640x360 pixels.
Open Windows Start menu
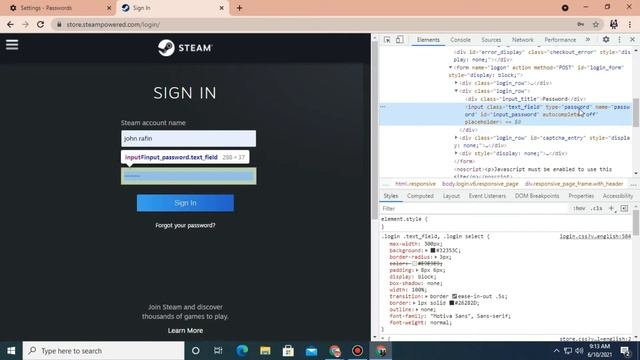(x=11, y=351)
